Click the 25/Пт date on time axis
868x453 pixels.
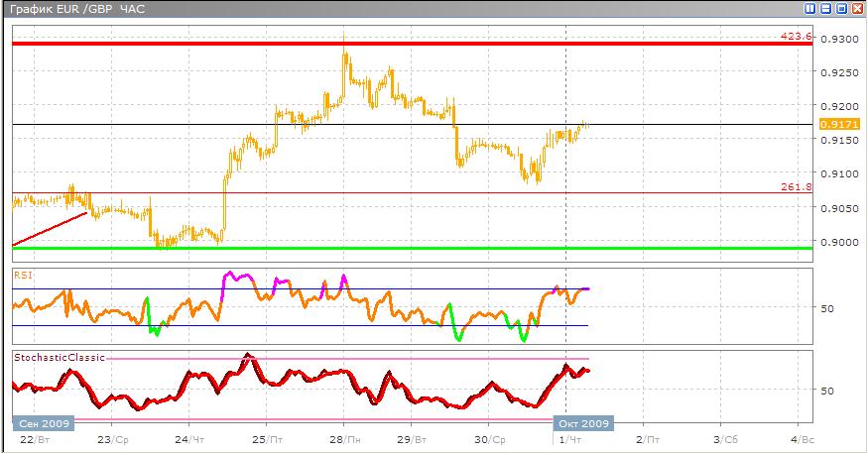click(x=267, y=438)
